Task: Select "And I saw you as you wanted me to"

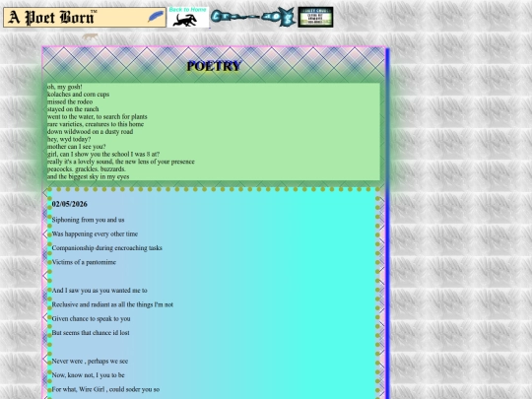Action: (100, 291)
